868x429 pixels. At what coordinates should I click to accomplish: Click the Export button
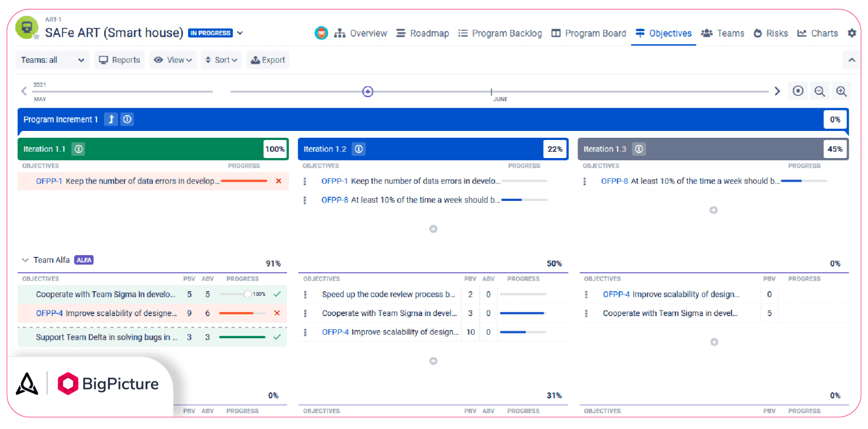268,60
